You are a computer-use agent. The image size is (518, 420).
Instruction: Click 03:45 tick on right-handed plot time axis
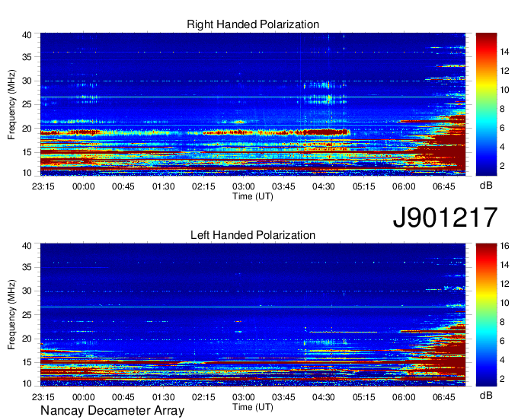(x=283, y=186)
